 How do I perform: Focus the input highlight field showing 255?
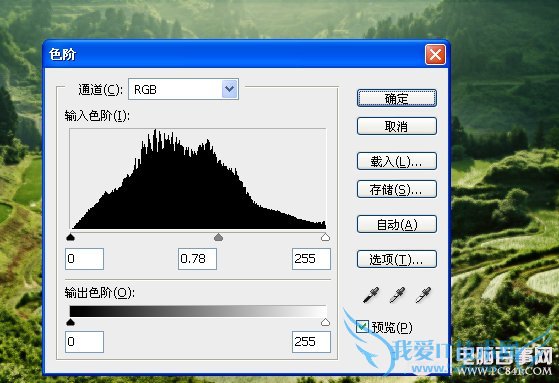click(311, 259)
